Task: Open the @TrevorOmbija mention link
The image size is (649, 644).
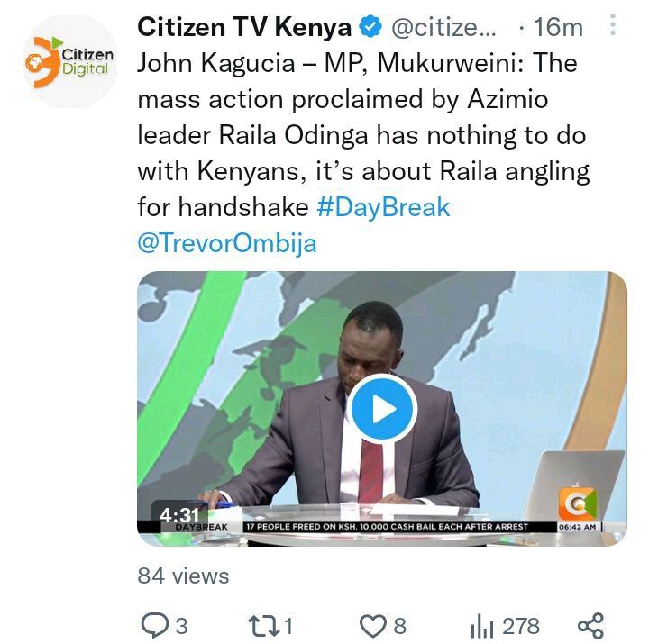Action: coord(227,243)
